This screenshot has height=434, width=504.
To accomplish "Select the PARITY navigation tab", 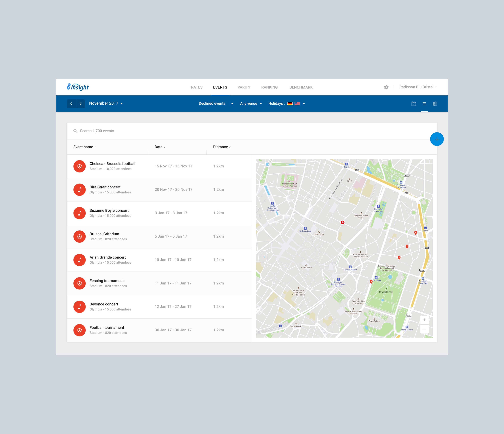I will pos(244,87).
